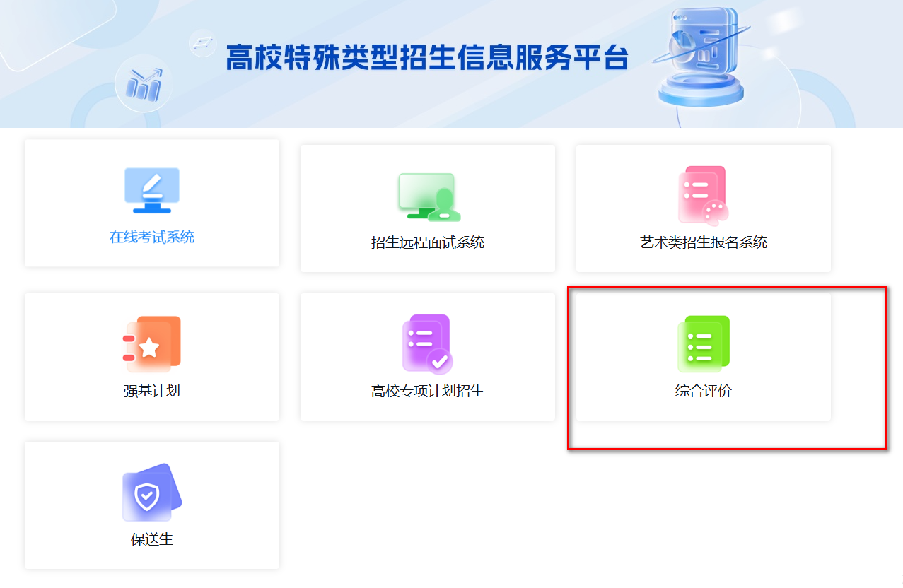Choose the 综合评价 text label

click(x=703, y=391)
